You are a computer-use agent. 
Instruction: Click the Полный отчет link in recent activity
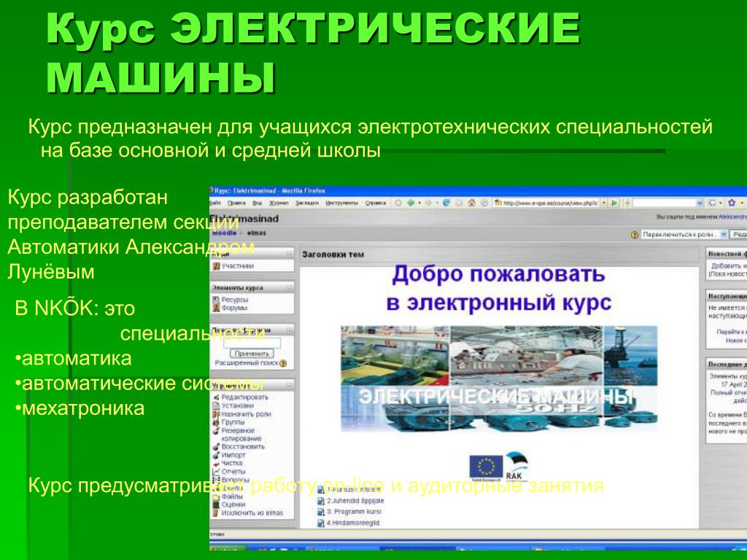729,393
